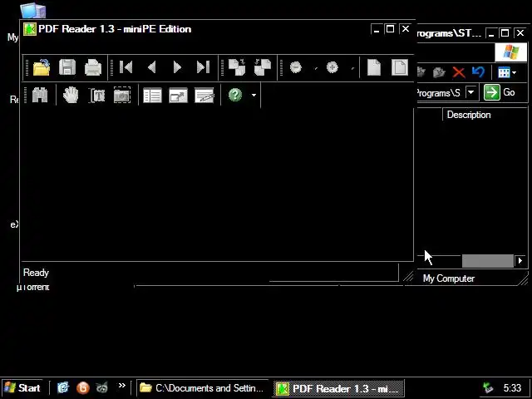Viewport: 532px width, 399px height.
Task: Open the zoom in dropdown arrow
Action: click(352, 68)
